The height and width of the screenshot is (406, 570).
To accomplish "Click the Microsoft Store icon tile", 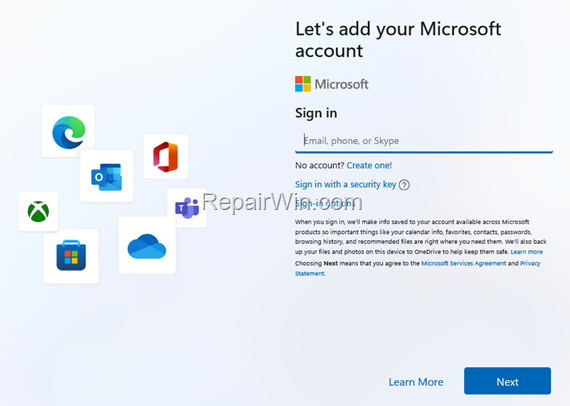I will (x=71, y=256).
